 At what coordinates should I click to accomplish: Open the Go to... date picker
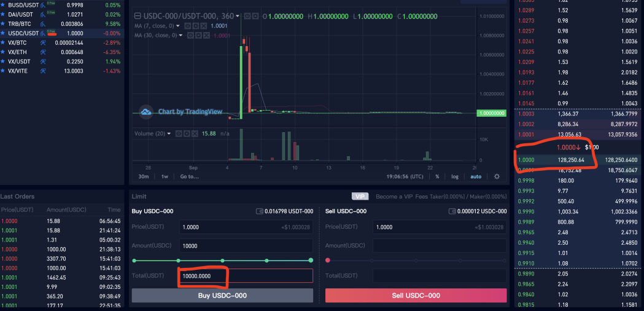189,176
